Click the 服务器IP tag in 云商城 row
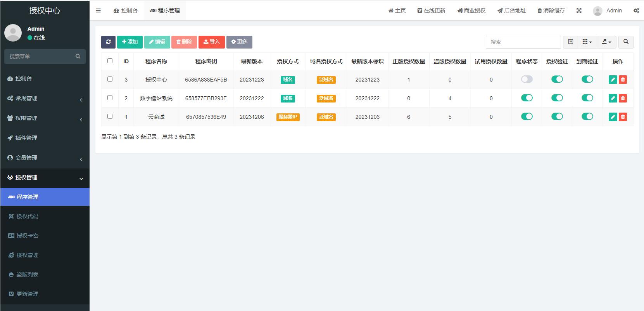This screenshot has height=311, width=644. click(288, 117)
